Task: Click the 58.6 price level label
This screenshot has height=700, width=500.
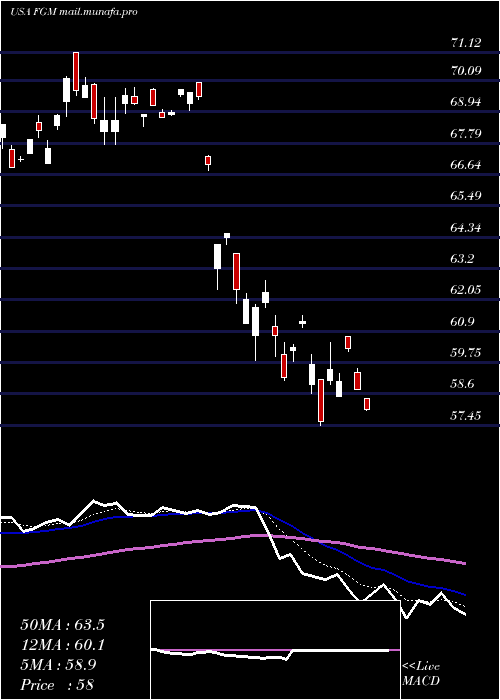Action: click(462, 384)
